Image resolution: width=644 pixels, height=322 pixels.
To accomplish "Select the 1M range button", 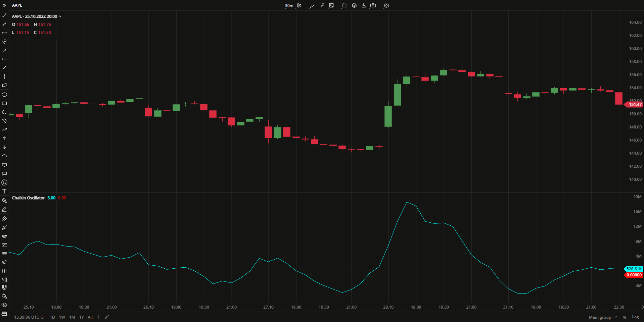I will coord(72,317).
